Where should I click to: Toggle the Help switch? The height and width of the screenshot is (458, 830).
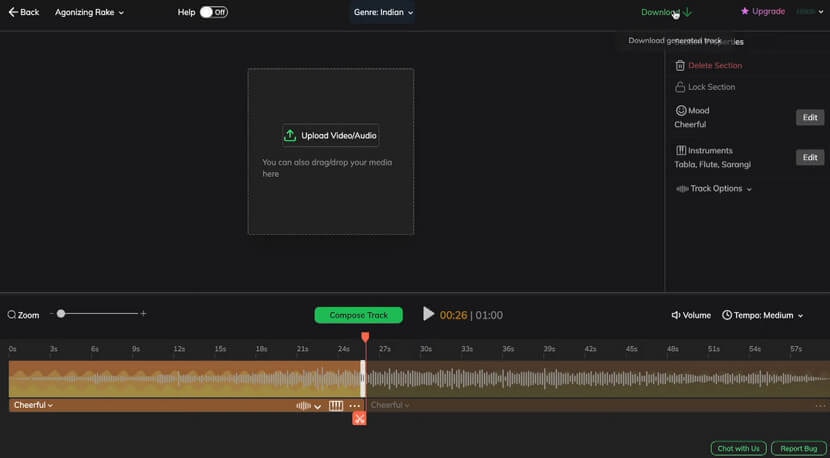[214, 12]
